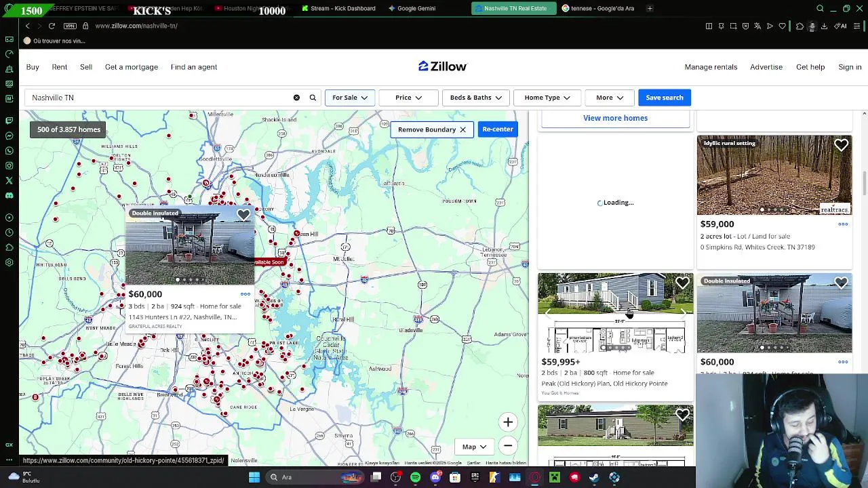Viewport: 868px width, 488px height.
Task: Toggle the browser VPN badge
Action: pos(70,26)
